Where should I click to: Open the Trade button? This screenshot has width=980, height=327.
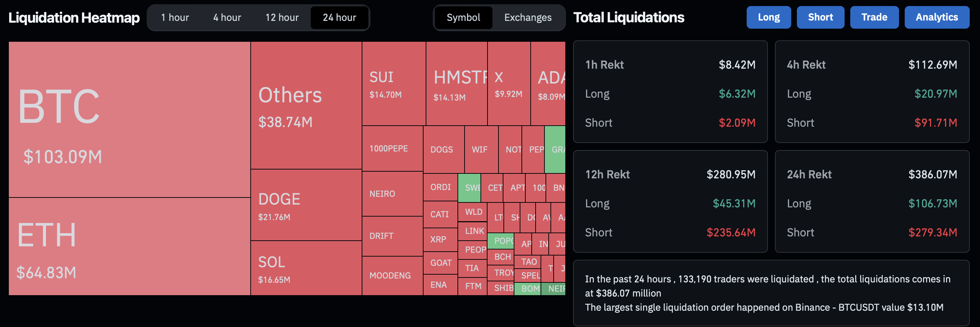pyautogui.click(x=874, y=17)
